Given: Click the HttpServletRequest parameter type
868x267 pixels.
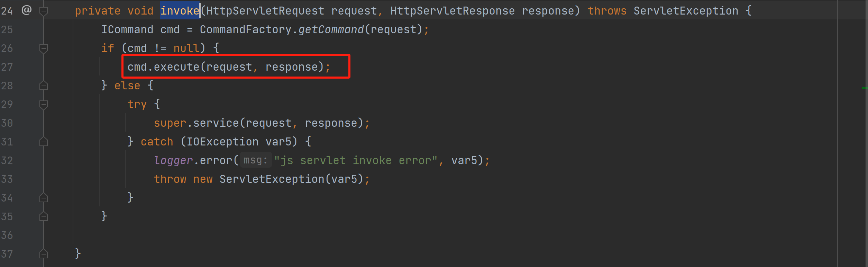Looking at the screenshot, I should click(x=265, y=11).
